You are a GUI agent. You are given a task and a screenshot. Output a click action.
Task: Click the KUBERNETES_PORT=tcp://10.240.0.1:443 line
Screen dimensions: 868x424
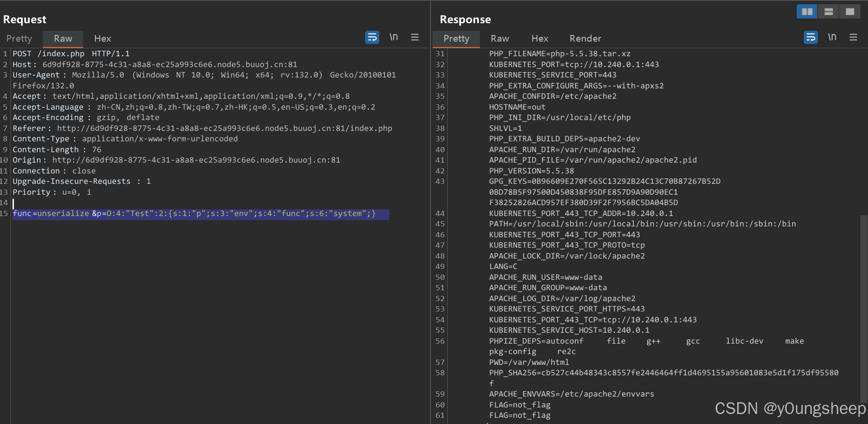click(x=574, y=65)
